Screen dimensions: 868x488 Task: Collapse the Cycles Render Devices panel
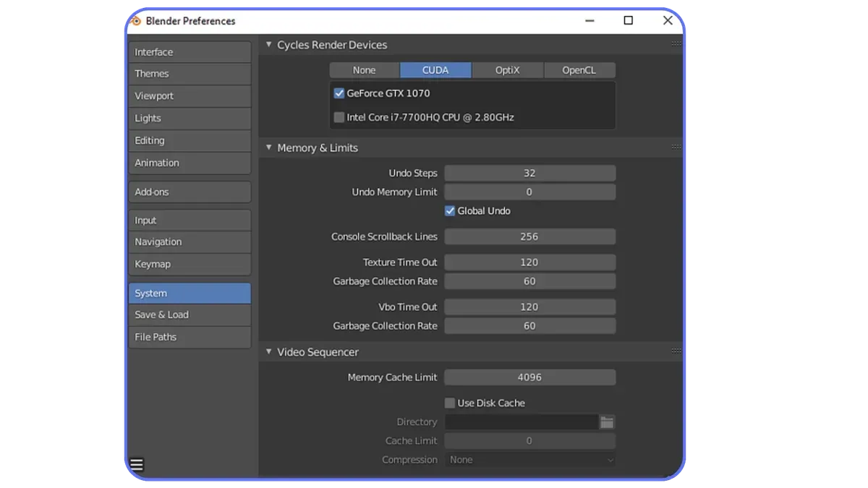(x=269, y=45)
